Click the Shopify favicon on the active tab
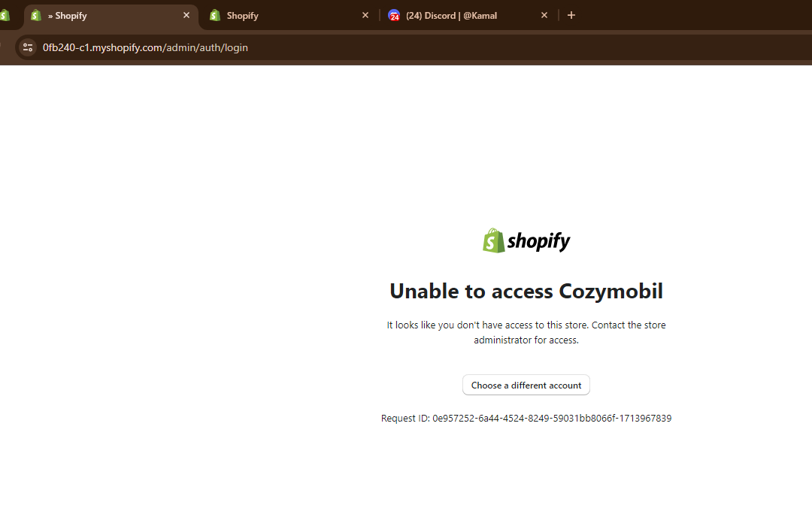This screenshot has width=812, height=511. point(36,15)
